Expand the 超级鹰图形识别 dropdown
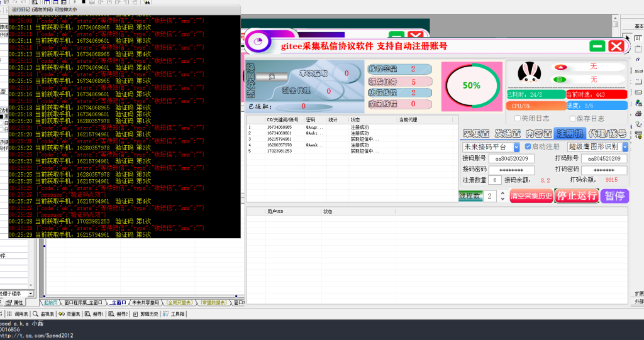Viewport: 644px width, 340px height. pyautogui.click(x=625, y=147)
